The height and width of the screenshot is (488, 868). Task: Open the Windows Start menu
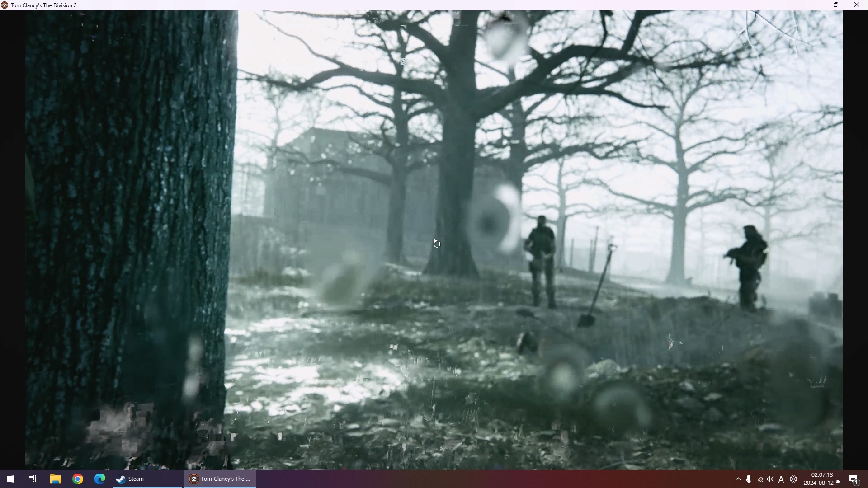tap(11, 479)
